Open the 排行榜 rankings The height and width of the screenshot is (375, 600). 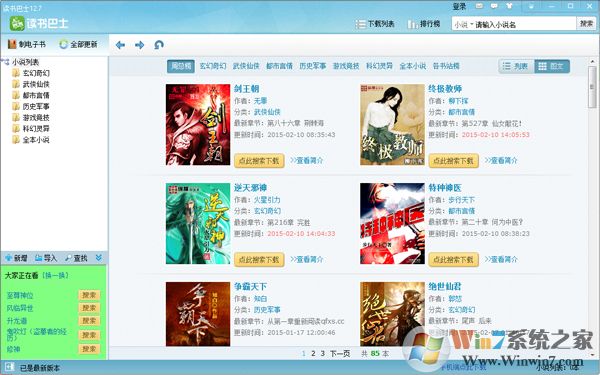click(424, 24)
